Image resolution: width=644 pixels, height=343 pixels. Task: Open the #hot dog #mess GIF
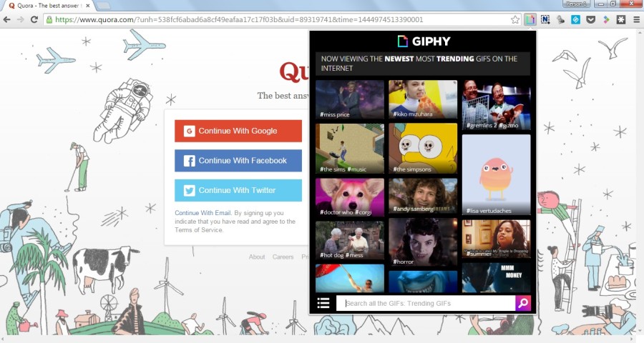350,240
